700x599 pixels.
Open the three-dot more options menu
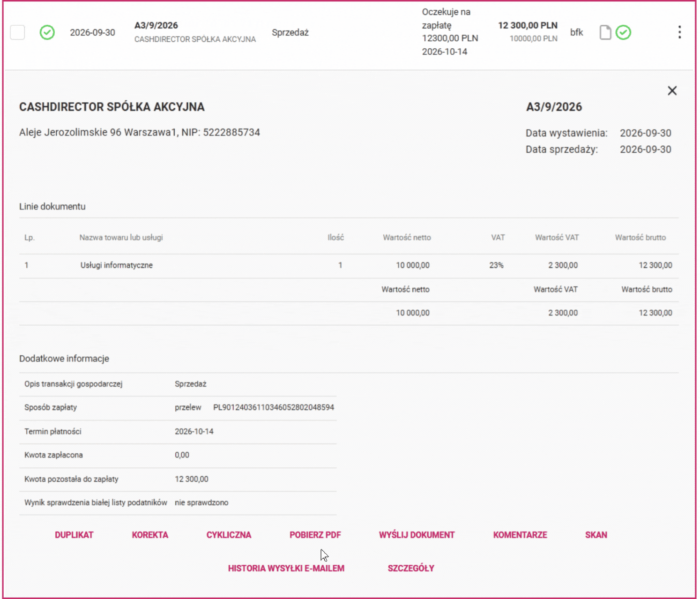(679, 32)
